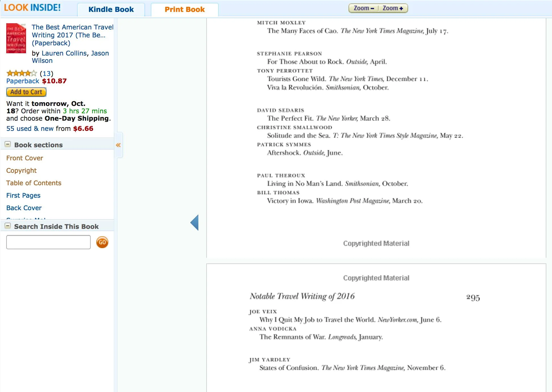Switch to the Print Book tab
This screenshot has width=552, height=392.
(x=185, y=10)
